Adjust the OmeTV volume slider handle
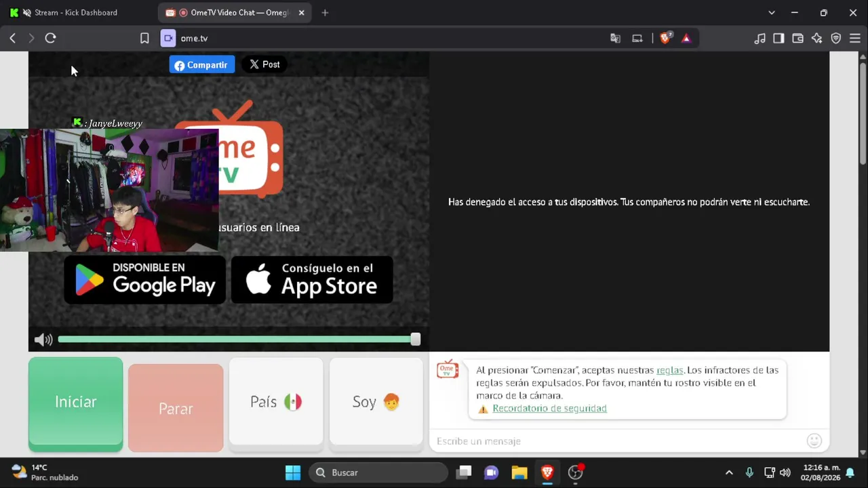868x488 pixels. 416,340
